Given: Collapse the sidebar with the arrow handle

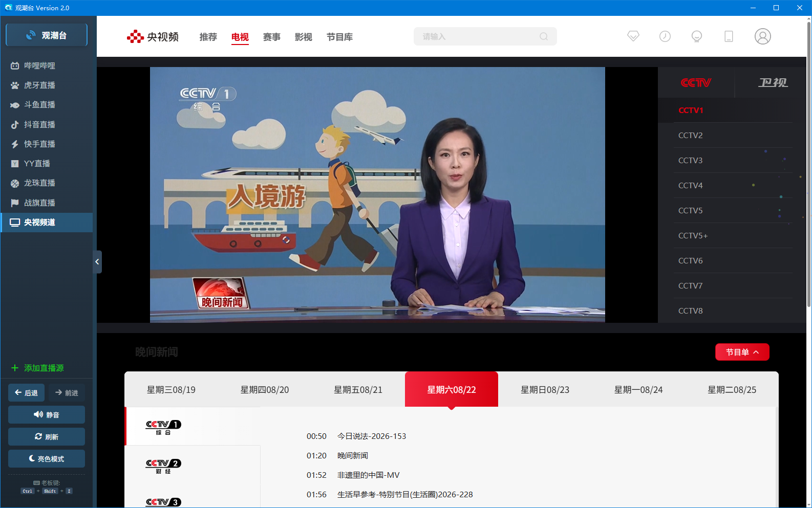Looking at the screenshot, I should (97, 262).
